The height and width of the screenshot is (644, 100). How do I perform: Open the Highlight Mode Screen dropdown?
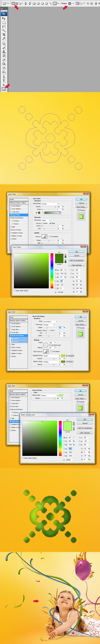52,355
